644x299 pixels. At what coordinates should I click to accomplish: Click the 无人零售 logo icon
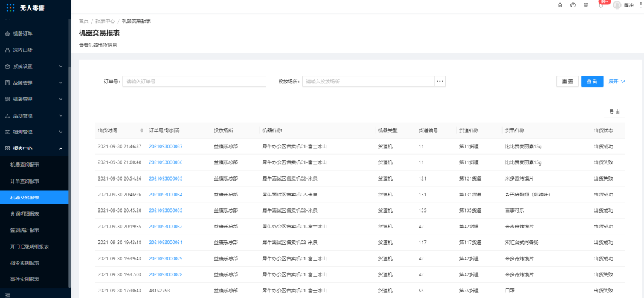tap(10, 7)
